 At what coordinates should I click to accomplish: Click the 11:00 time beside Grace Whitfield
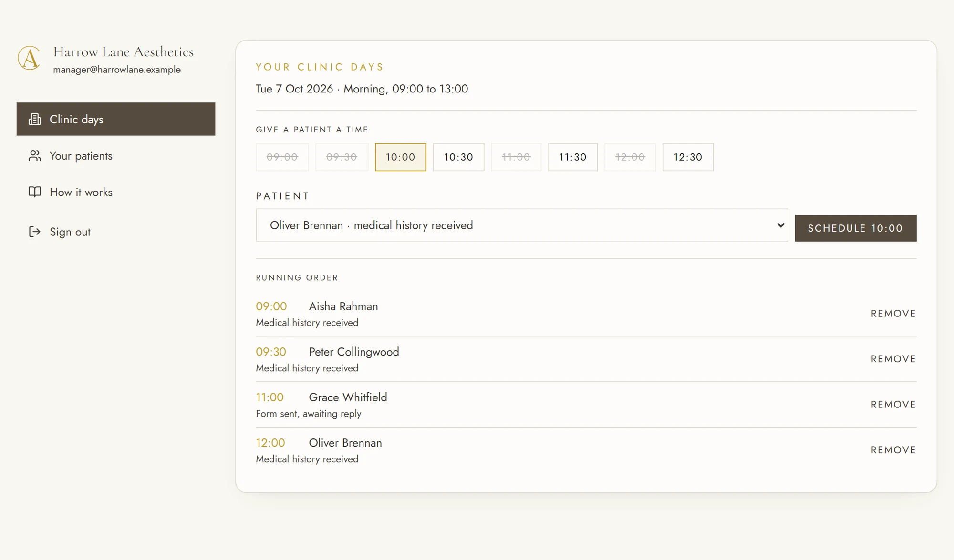coord(270,397)
